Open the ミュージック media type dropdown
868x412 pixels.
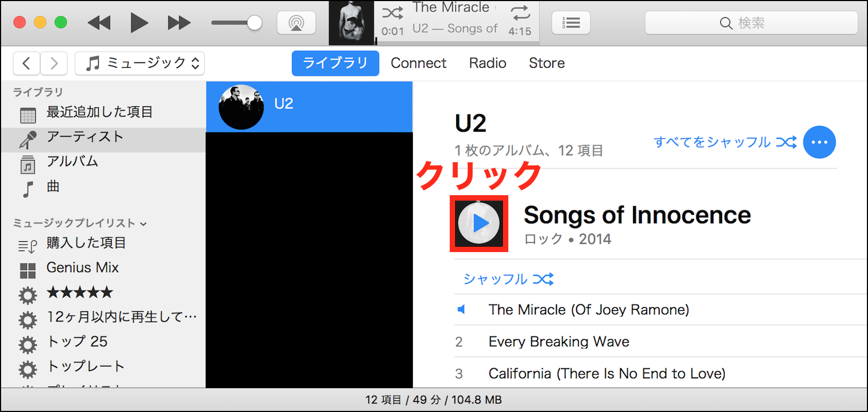point(139,63)
